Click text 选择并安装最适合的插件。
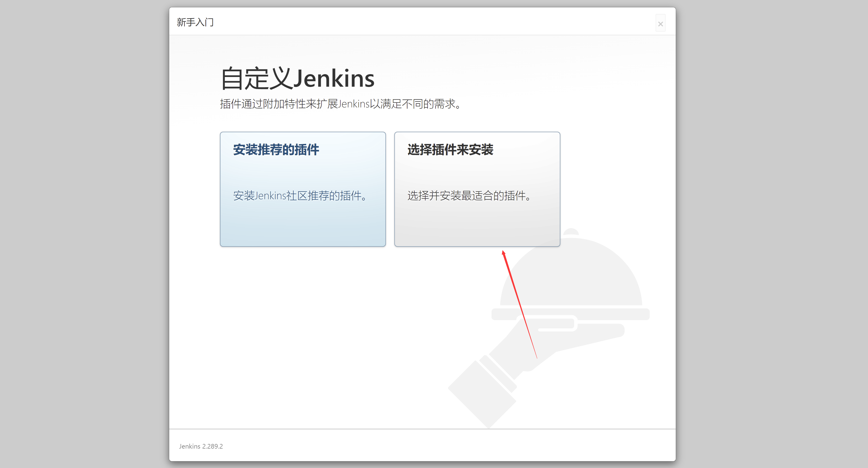Screen dimensions: 868x468 [469, 195]
